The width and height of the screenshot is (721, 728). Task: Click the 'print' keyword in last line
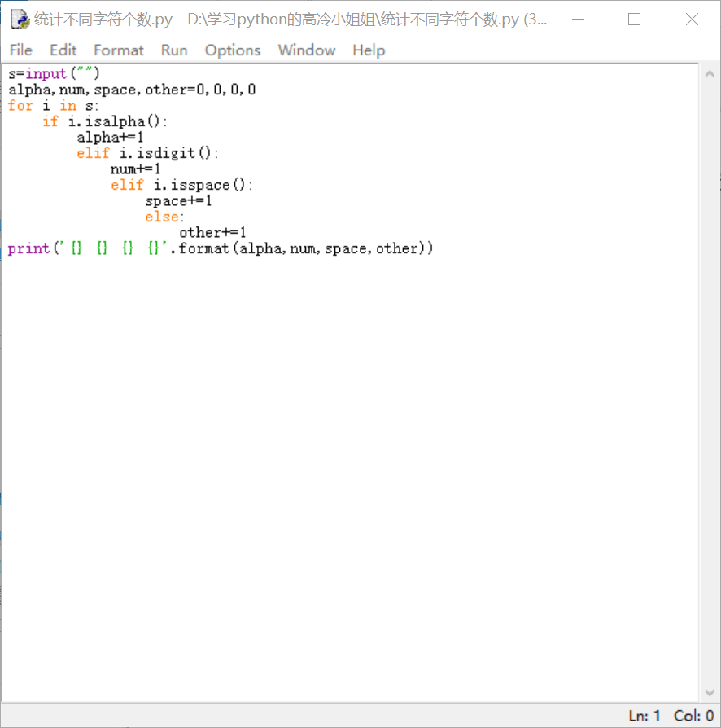[x=28, y=248]
